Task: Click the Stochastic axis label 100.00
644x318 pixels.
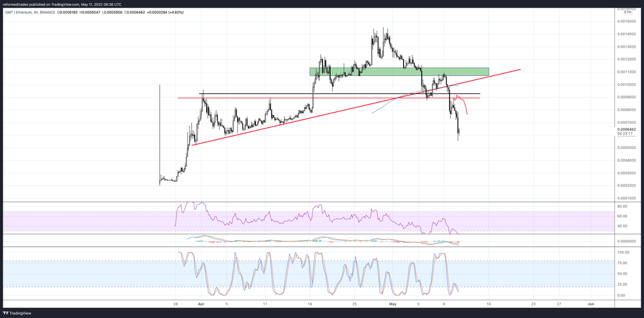Action: (624, 252)
